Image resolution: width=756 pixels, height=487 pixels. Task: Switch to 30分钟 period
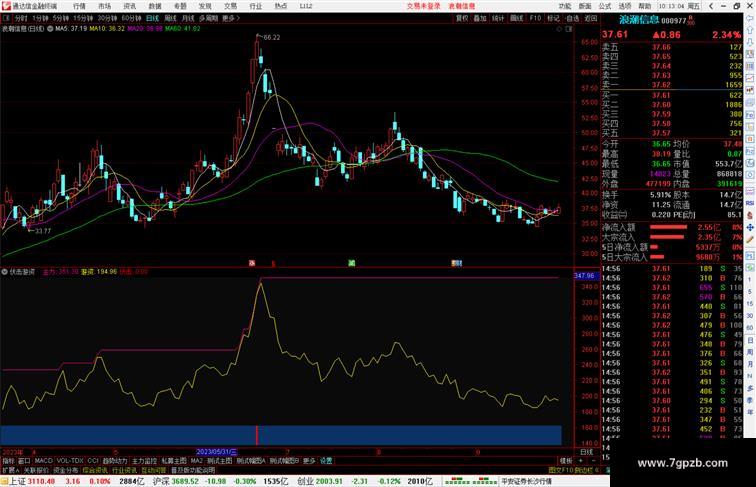pos(107,18)
